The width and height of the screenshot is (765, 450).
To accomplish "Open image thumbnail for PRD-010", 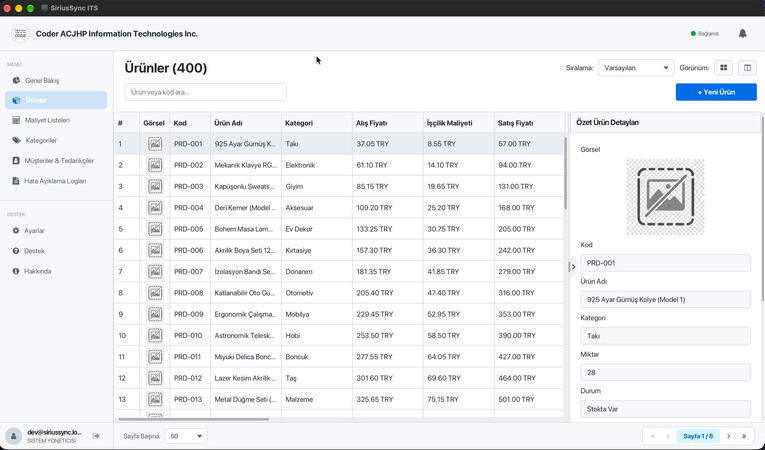I will pos(155,335).
